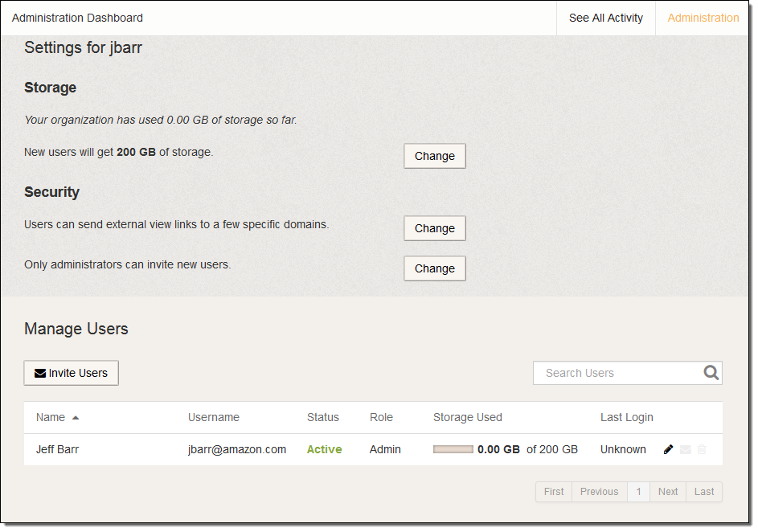Viewport: 758px width, 532px height.
Task: Click the Invite Users button
Action: 71,373
